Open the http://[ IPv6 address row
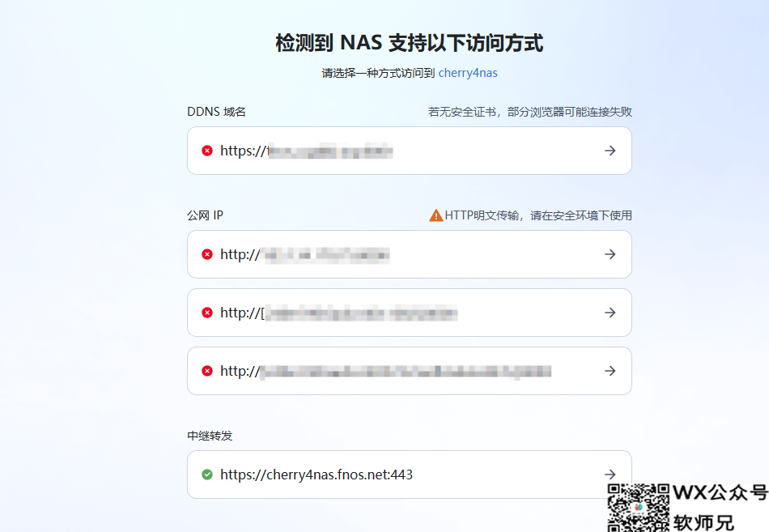This screenshot has height=532, width=769. click(x=409, y=313)
